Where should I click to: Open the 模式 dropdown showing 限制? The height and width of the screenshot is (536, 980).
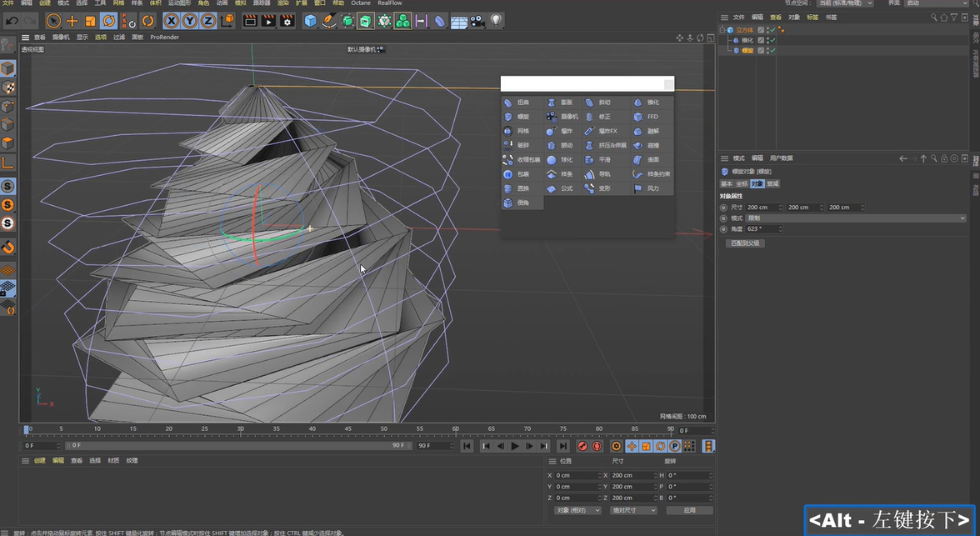point(856,218)
